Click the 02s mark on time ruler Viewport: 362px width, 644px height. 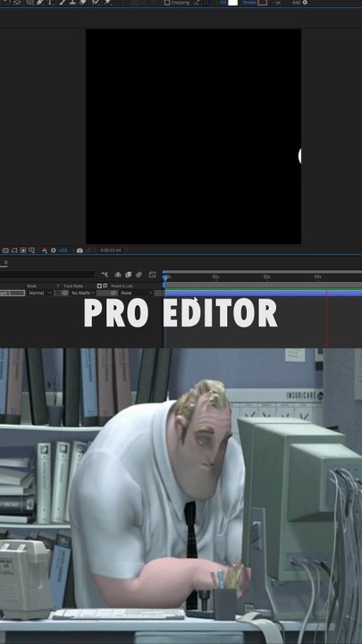[266, 277]
